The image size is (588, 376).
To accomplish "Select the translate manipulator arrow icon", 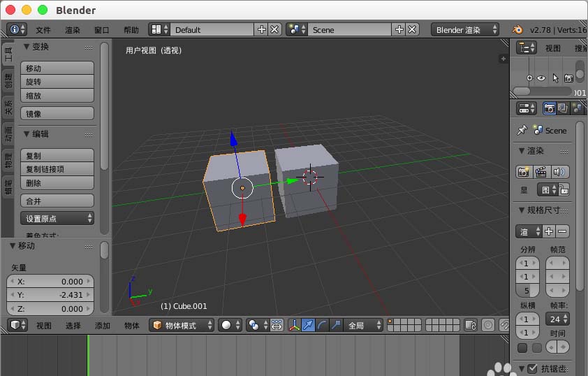I will click(x=308, y=325).
